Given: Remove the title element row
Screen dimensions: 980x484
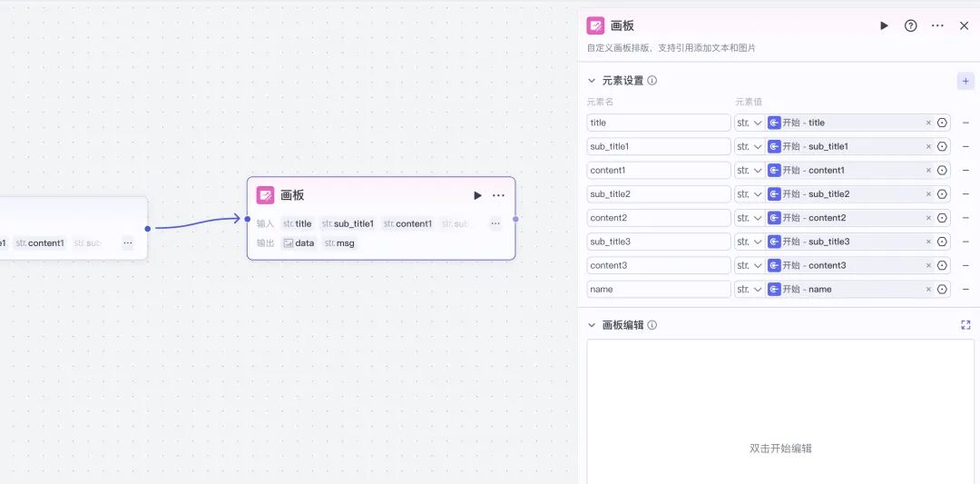Looking at the screenshot, I should point(965,123).
